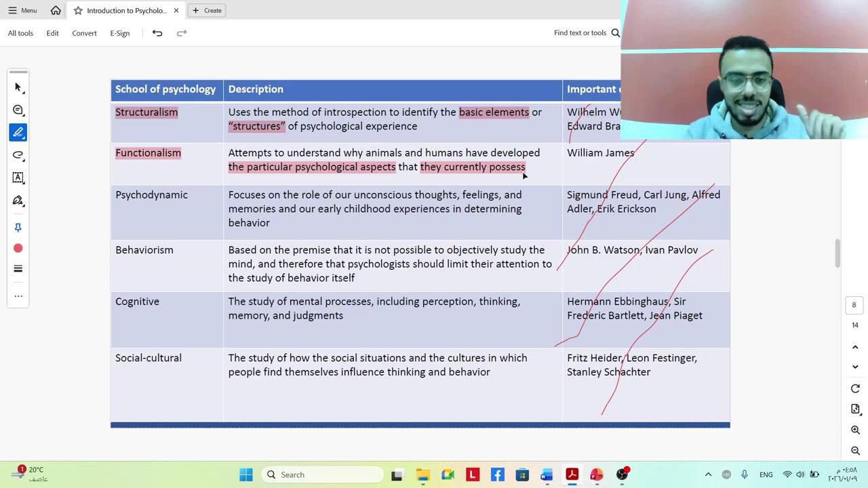Redo the last action
868x488 pixels.
[x=182, y=33]
